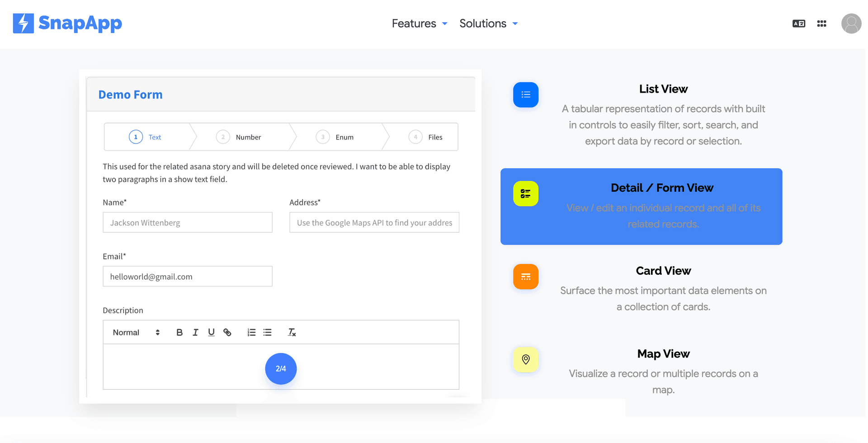Switch to the Files step
868x443 pixels.
click(425, 137)
